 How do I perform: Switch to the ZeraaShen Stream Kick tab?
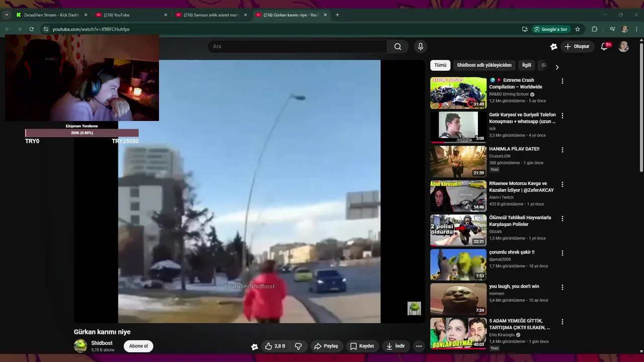coord(51,15)
